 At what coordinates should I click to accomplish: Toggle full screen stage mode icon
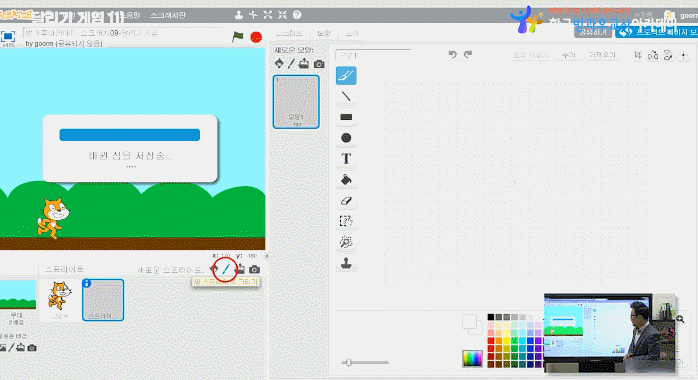coord(8,36)
